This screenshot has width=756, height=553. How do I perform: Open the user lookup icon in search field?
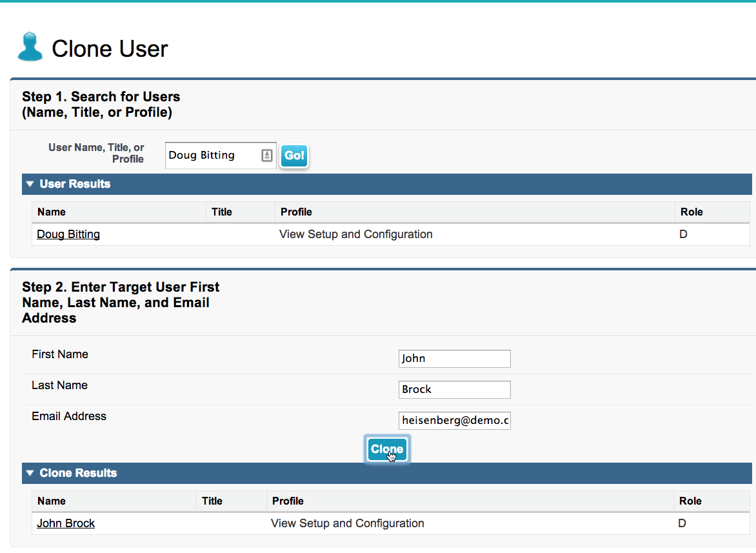pos(267,156)
